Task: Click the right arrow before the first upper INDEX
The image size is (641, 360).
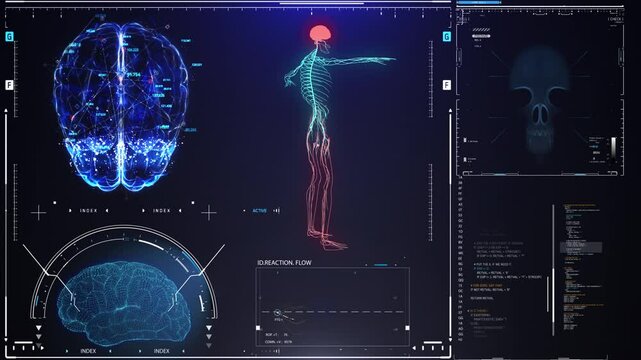Action: [x=70, y=211]
